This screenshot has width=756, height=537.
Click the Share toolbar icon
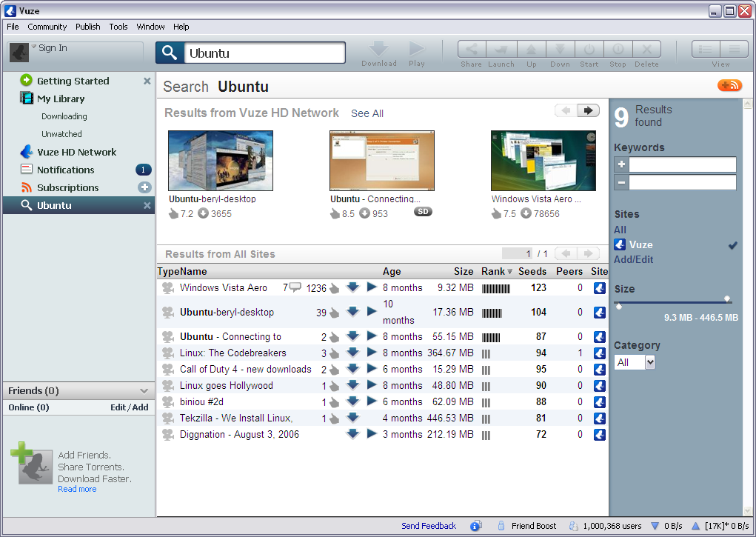472,49
